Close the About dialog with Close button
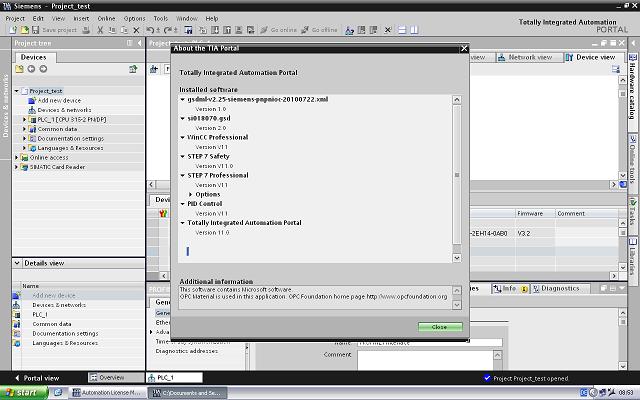 pyautogui.click(x=439, y=327)
